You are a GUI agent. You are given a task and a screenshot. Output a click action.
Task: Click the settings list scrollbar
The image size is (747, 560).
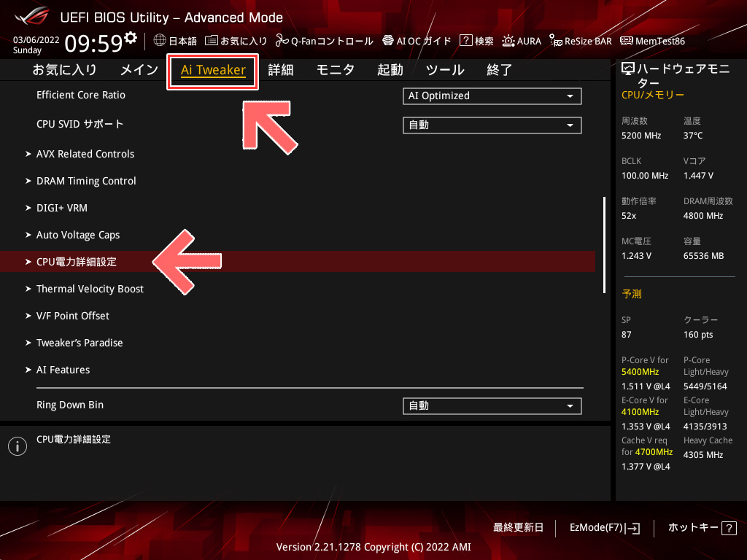point(604,245)
